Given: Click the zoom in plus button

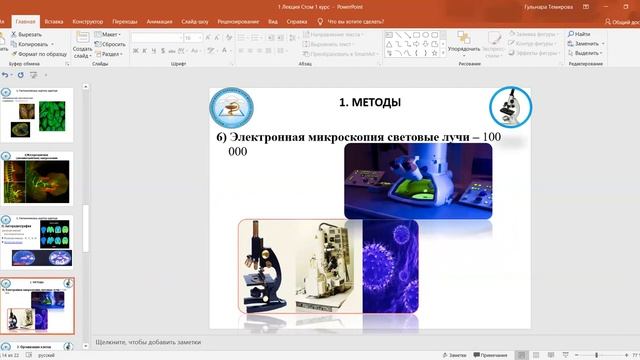Looking at the screenshot, I should (626, 355).
